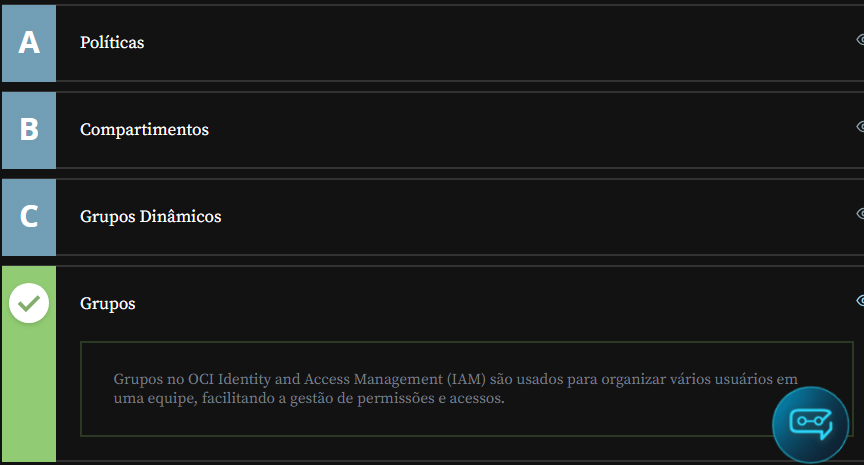This screenshot has width=864, height=465.
Task: Click the letter A answer badge
Action: click(x=28, y=43)
